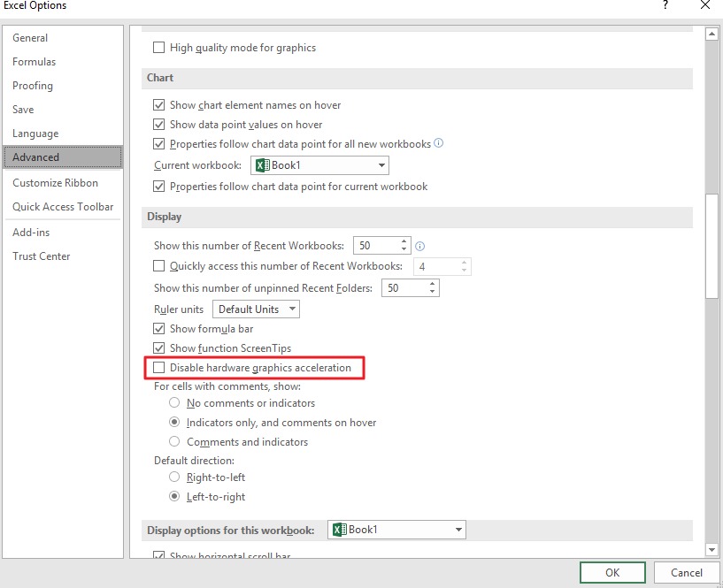Viewport: 723px width, 588px height.
Task: Open the Current workbook Book1 dropdown
Action: click(319, 165)
